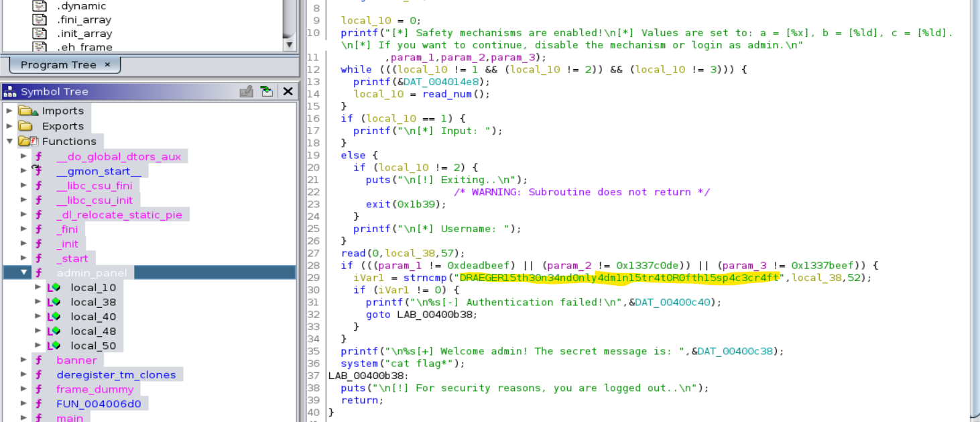The height and width of the screenshot is (422, 980).
Task: Click local variable icon beside local_50
Action: pos(54,346)
